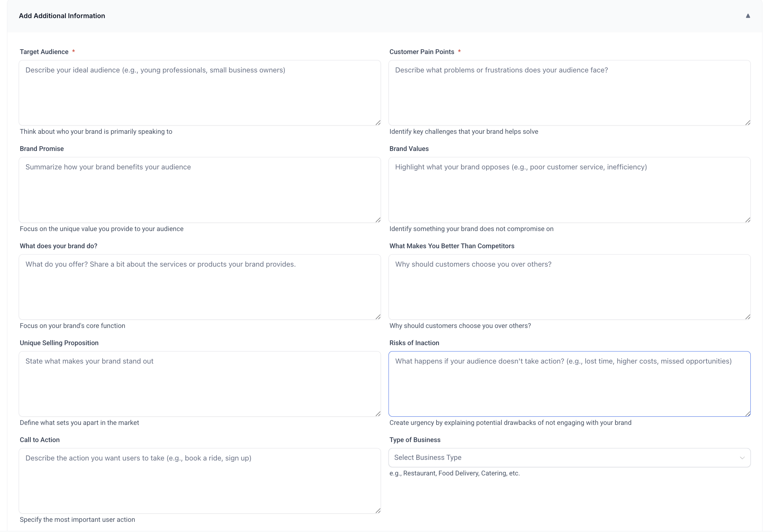Image resolution: width=772 pixels, height=532 pixels.
Task: Click the Brand Promise resize handle
Action: (x=378, y=220)
